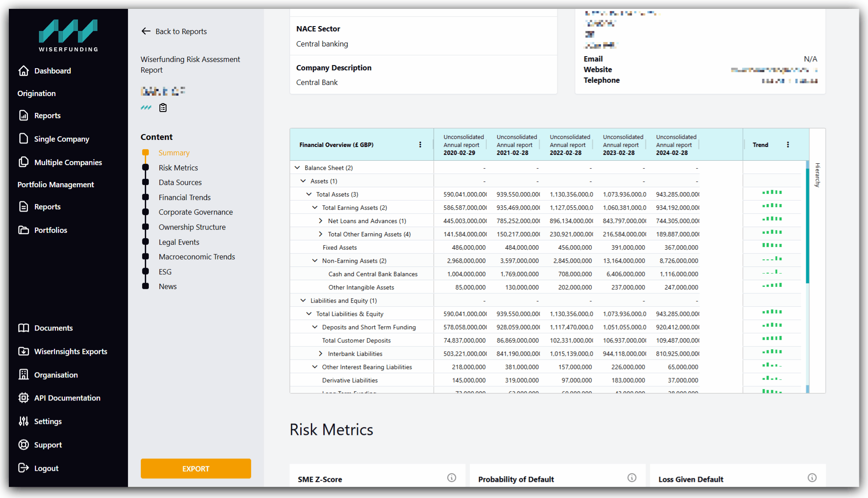Click the Wiserfunding logo
Image resolution: width=868 pixels, height=498 pixels.
tap(68, 35)
